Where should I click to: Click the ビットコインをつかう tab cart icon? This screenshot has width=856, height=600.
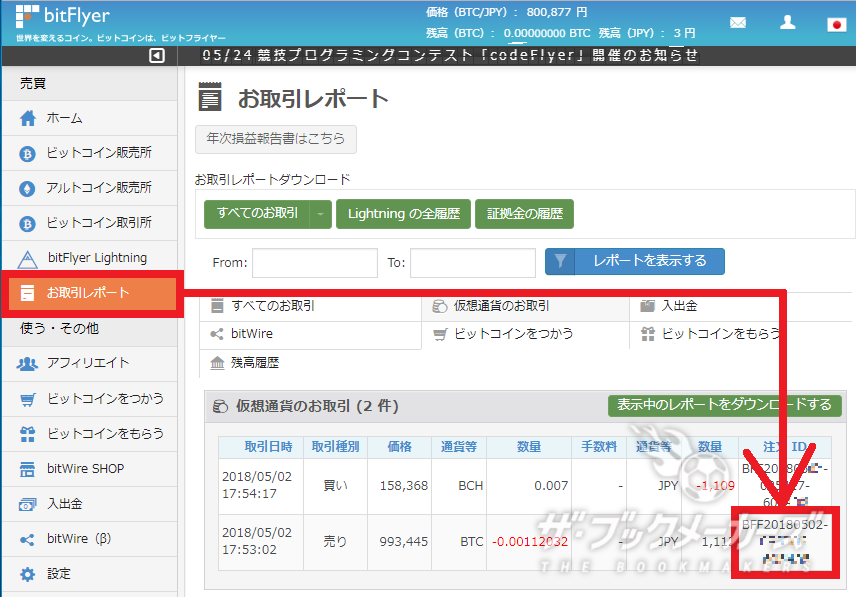(x=440, y=334)
